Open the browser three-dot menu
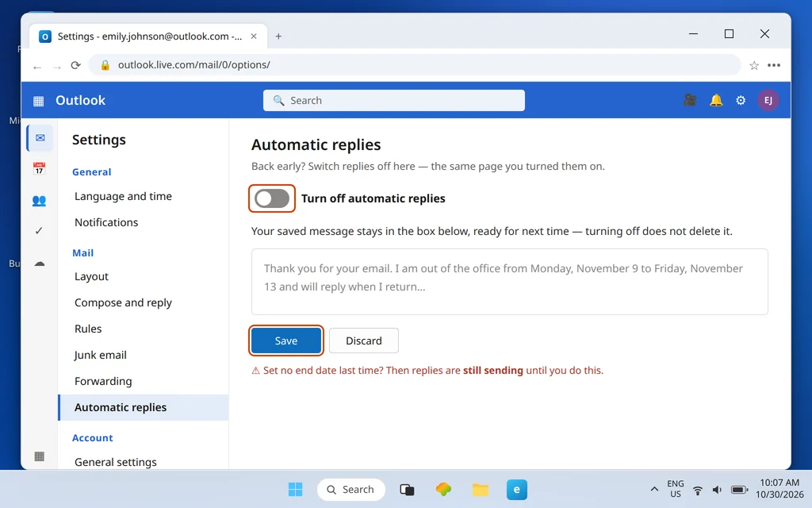The height and width of the screenshot is (508, 812). click(x=774, y=65)
